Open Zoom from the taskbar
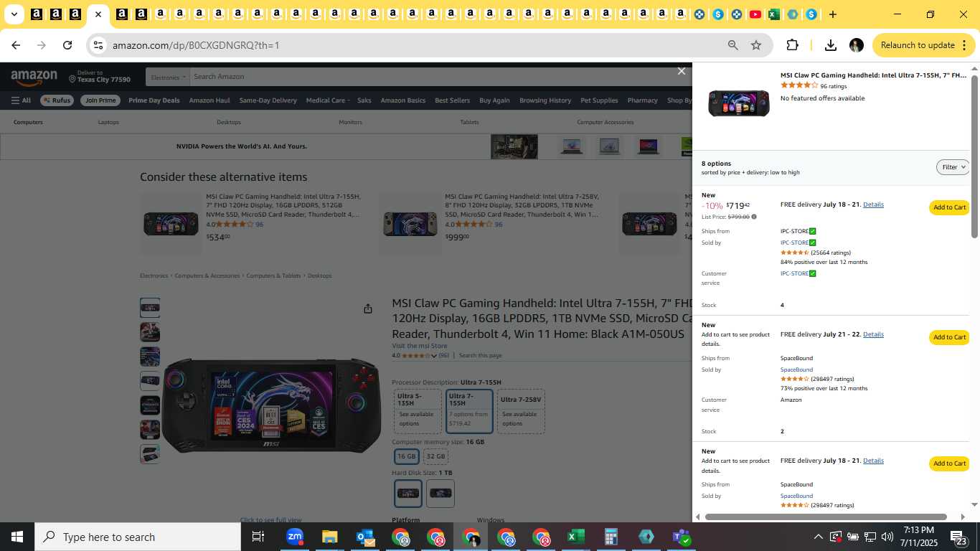980x551 pixels. [x=295, y=537]
